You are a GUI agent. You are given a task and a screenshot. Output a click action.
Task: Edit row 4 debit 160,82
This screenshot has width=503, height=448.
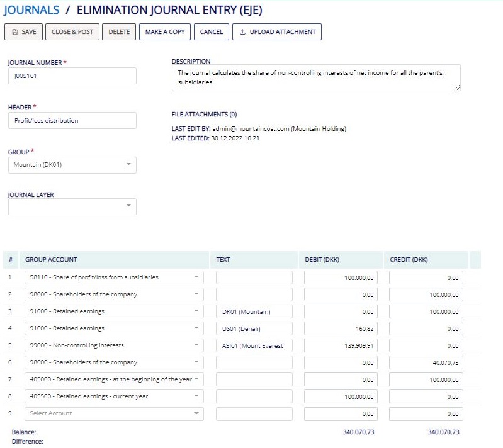(x=341, y=328)
